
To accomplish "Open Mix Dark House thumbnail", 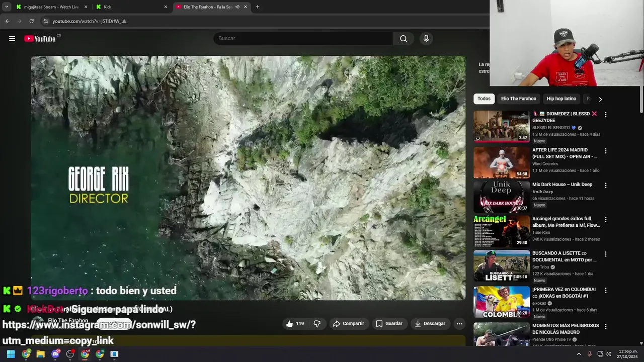I will pos(502,197).
